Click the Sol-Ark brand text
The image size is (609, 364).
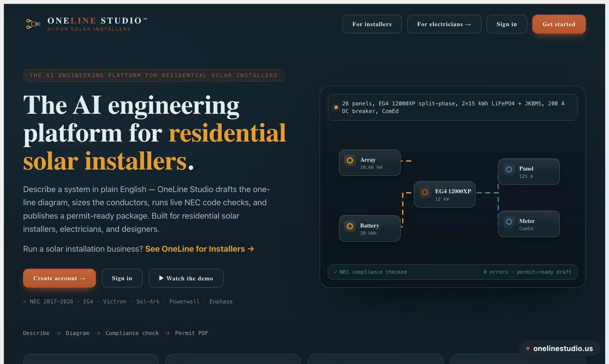148,302
